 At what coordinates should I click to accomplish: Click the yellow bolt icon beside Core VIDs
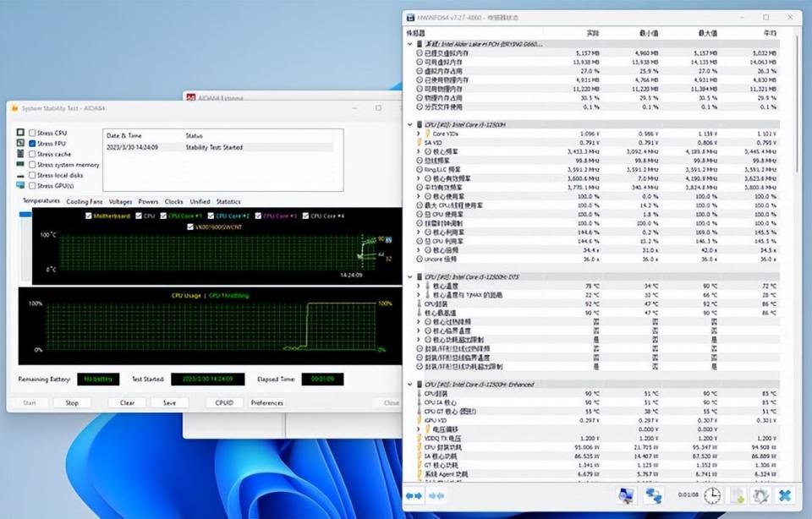[x=428, y=134]
